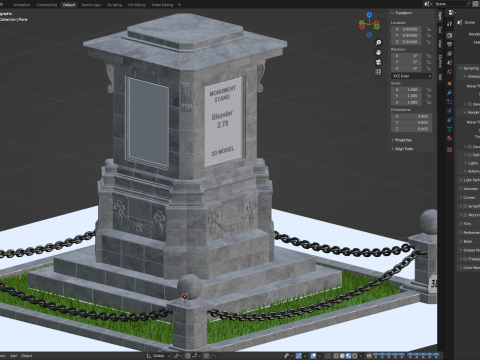480x360 pixels.
Task: Open the Object Constraints tab icon
Action: pyautogui.click(x=450, y=120)
